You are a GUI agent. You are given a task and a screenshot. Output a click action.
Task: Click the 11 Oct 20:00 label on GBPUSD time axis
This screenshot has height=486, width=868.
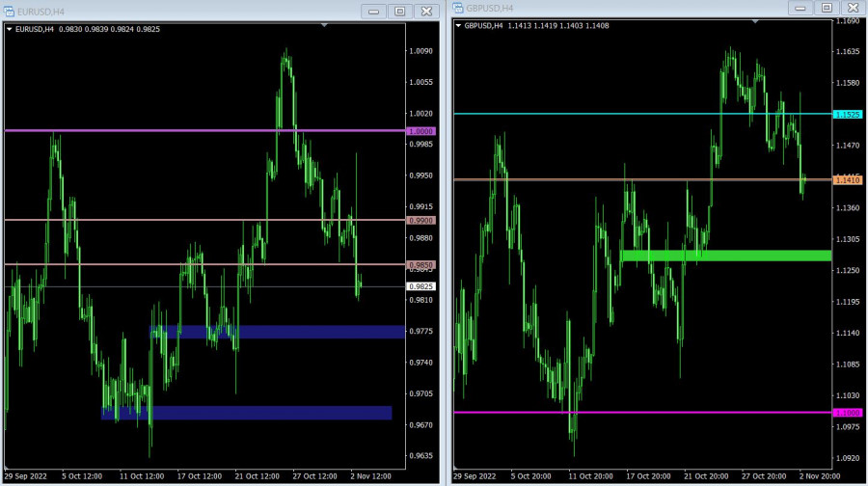click(x=590, y=476)
